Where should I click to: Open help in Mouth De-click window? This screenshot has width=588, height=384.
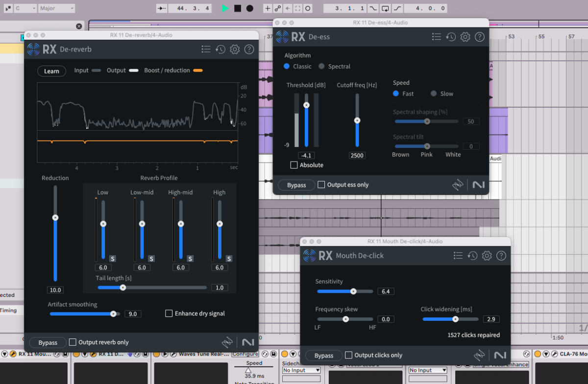tap(501, 255)
